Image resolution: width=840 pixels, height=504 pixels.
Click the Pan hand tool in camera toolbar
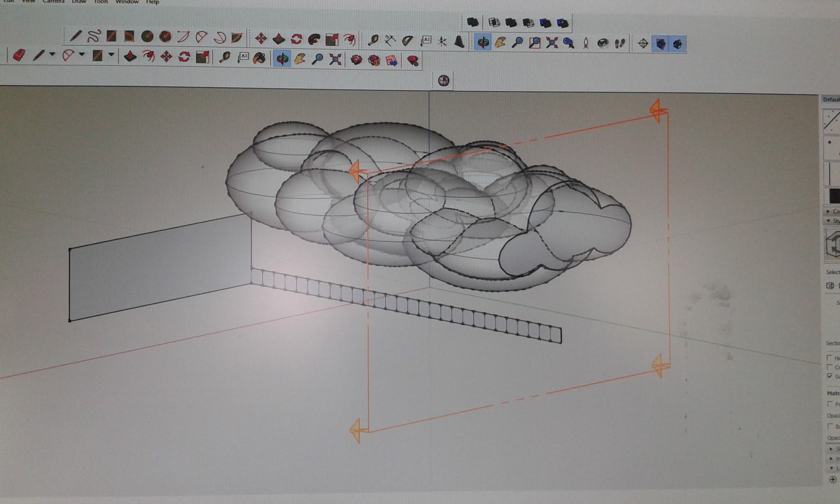pyautogui.click(x=500, y=42)
